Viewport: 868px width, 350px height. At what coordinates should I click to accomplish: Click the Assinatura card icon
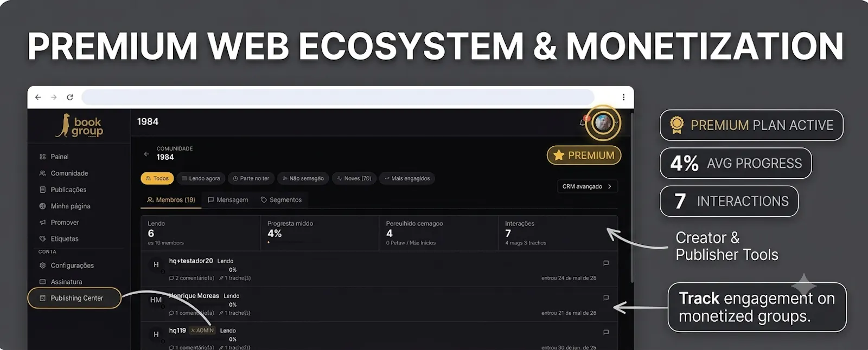tap(43, 282)
